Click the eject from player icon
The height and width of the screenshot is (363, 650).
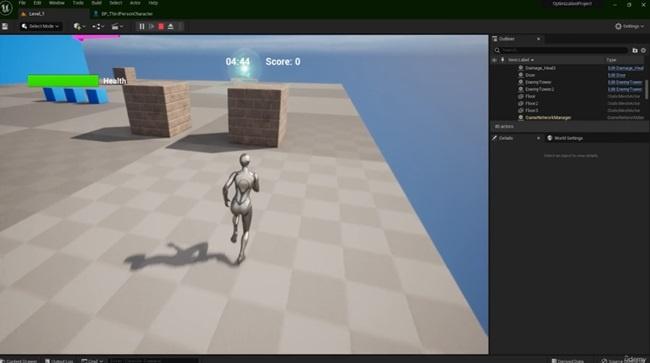point(170,27)
